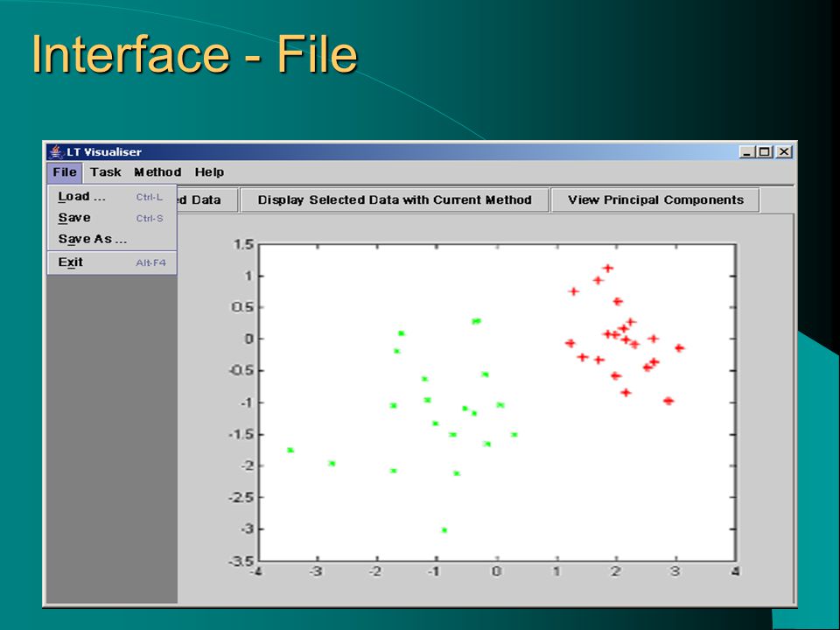Maximize the LT Visualiser window
The image size is (840, 630).
tap(765, 152)
